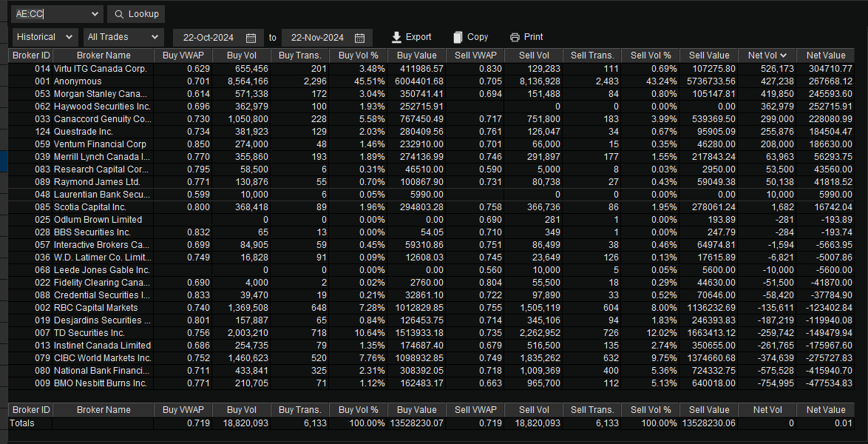The width and height of the screenshot is (868, 444).
Task: Expand the AE:CC symbol dropdown
Action: tap(95, 14)
